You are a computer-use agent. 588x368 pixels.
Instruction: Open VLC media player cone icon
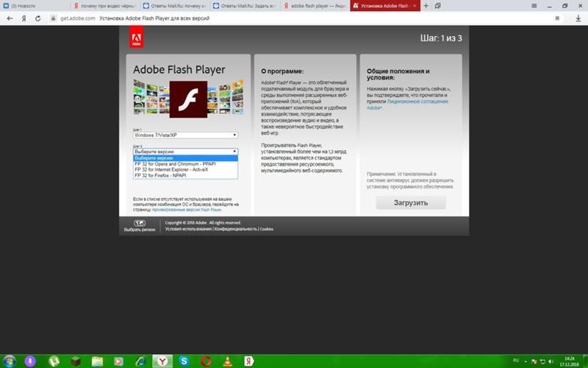pyautogui.click(x=227, y=361)
